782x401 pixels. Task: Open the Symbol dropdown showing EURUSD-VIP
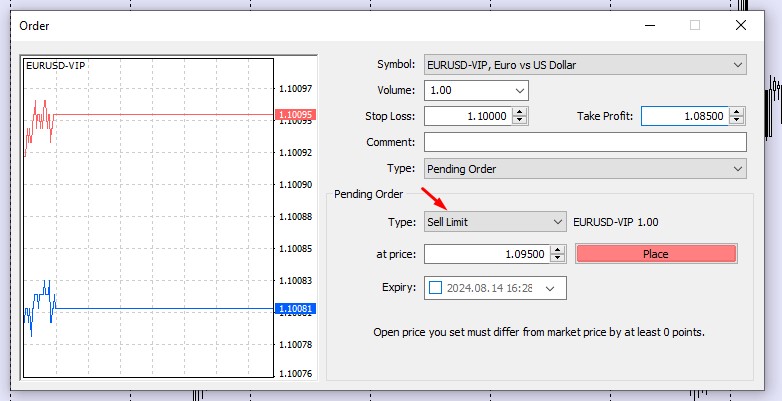(x=585, y=65)
